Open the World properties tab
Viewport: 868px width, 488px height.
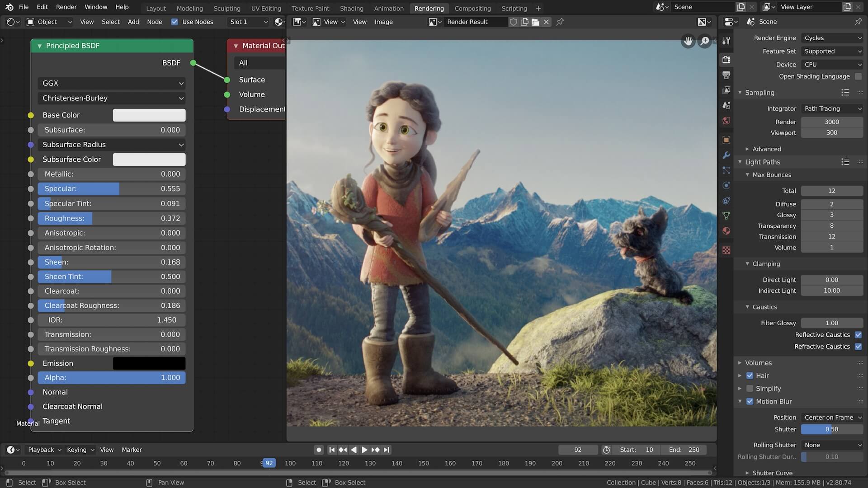tap(726, 121)
